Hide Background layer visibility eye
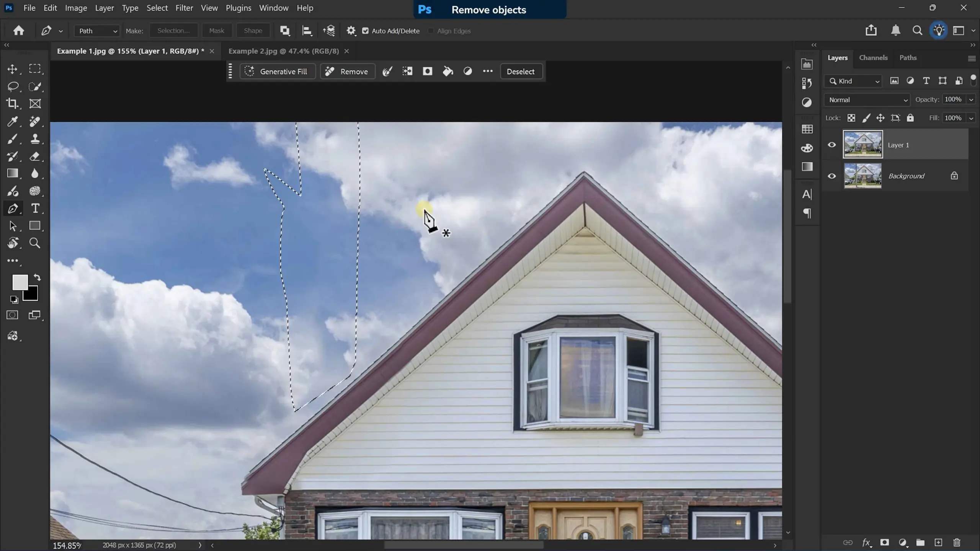Screen dimensions: 980x551 [831, 176]
